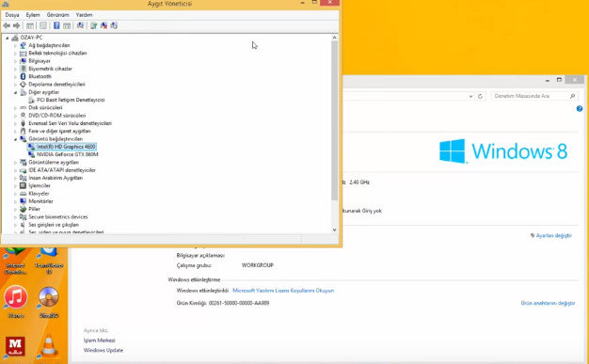Expand the Secure biometrics devices node
This screenshot has height=364, width=589.
click(x=15, y=217)
